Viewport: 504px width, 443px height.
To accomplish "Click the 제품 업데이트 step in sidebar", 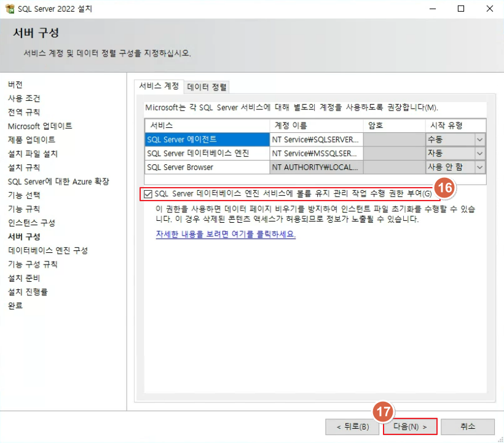I will (x=31, y=140).
